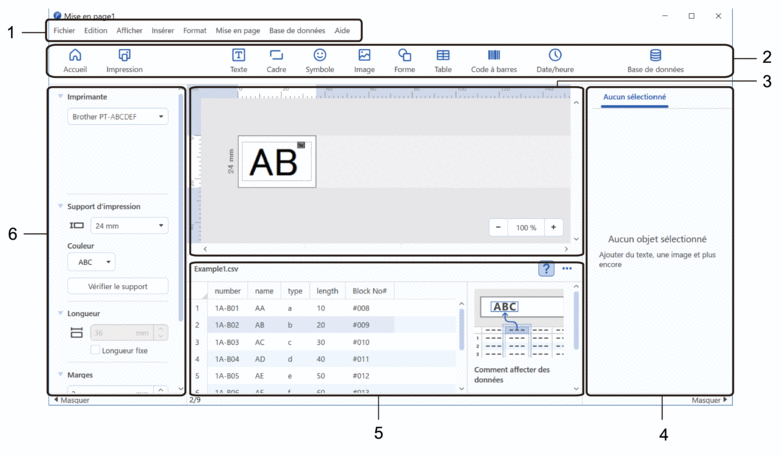Expand the 24 mm tape width dropdown
This screenshot has height=457, width=782.
(129, 226)
